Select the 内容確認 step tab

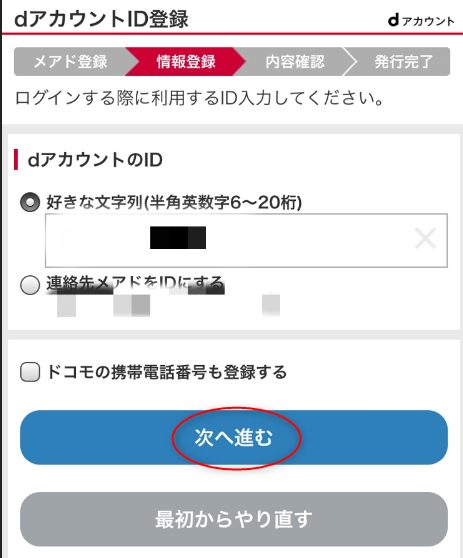pos(295,62)
